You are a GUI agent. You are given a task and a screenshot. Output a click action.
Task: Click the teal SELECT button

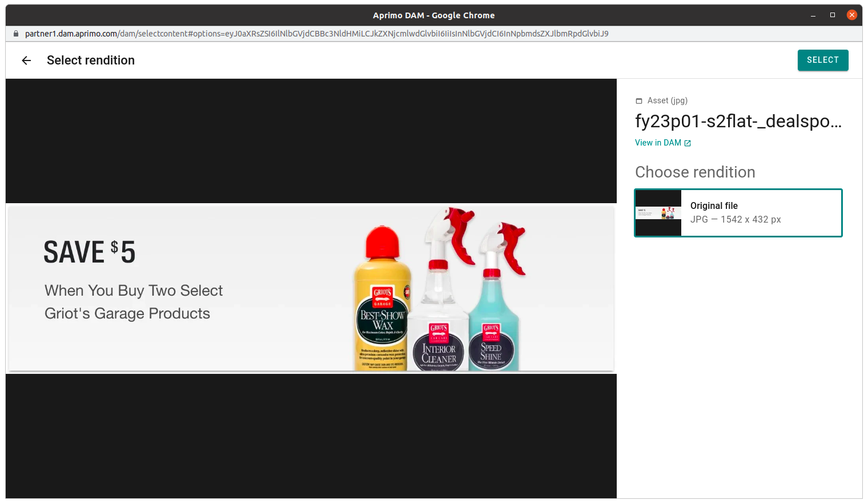tap(823, 60)
